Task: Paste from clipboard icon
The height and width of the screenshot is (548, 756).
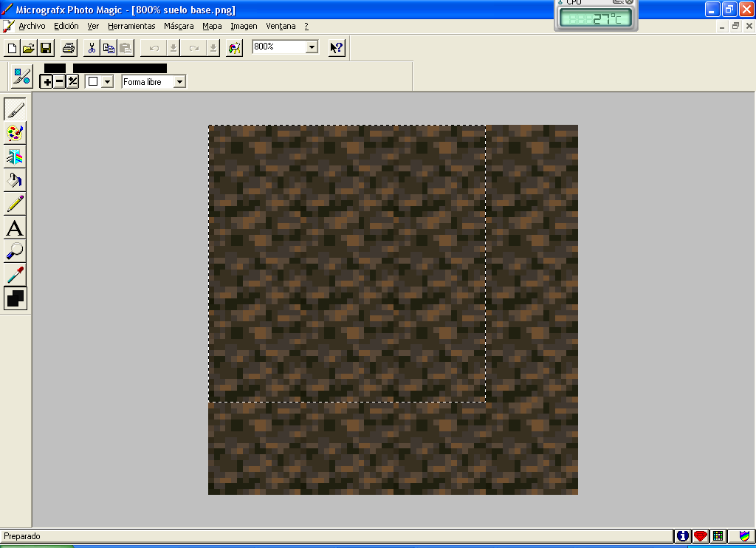Action: 126,48
